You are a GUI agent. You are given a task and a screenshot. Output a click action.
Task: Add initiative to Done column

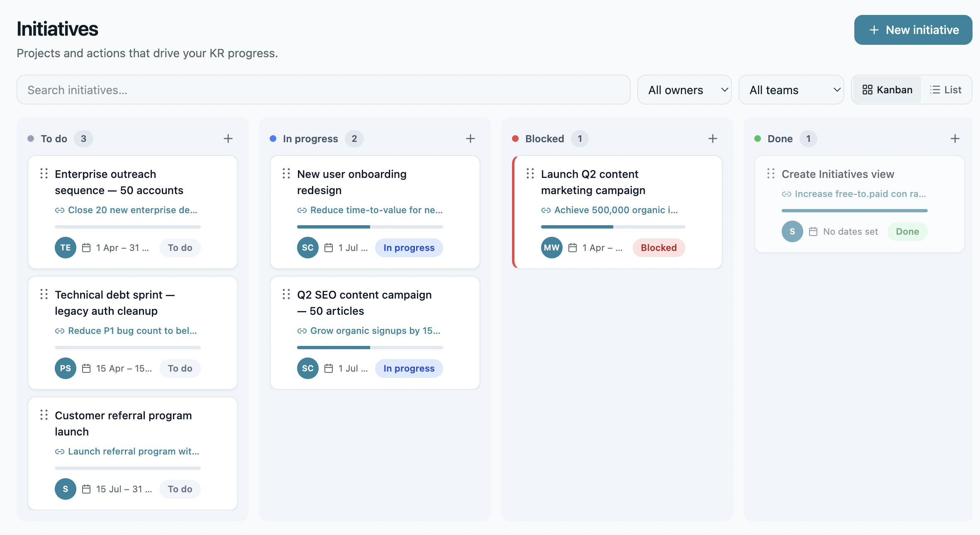tap(955, 139)
